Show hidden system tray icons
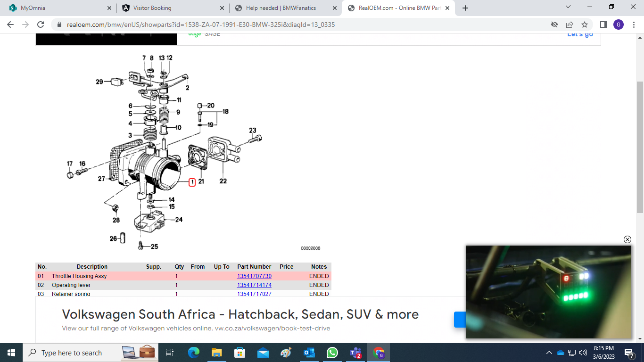 point(549,353)
